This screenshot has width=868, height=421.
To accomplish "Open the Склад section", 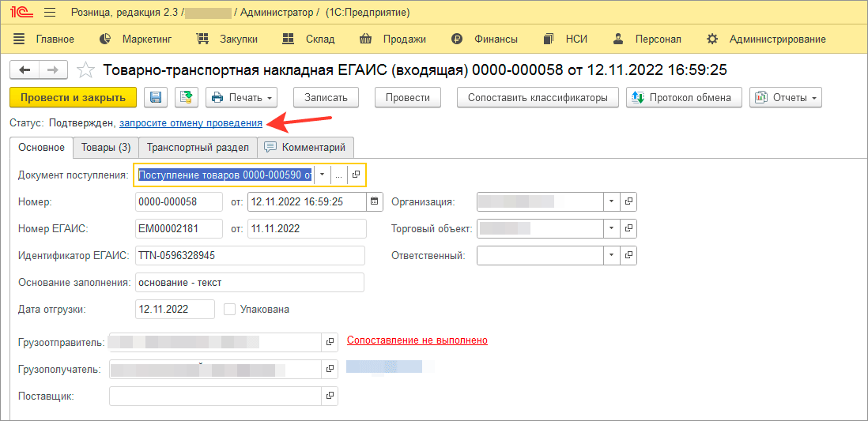I will pyautogui.click(x=308, y=39).
